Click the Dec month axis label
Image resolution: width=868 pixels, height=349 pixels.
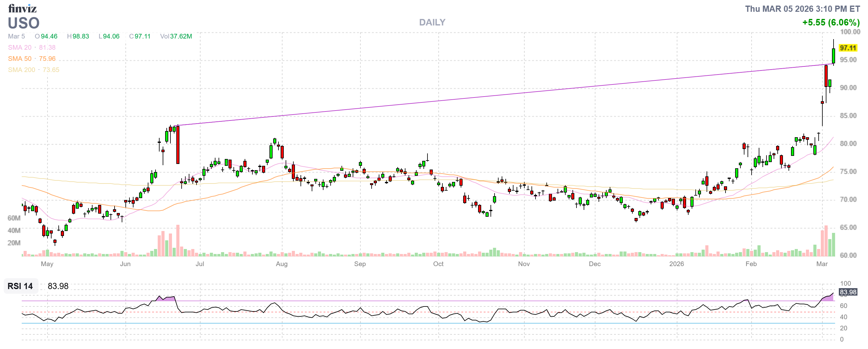pos(594,264)
